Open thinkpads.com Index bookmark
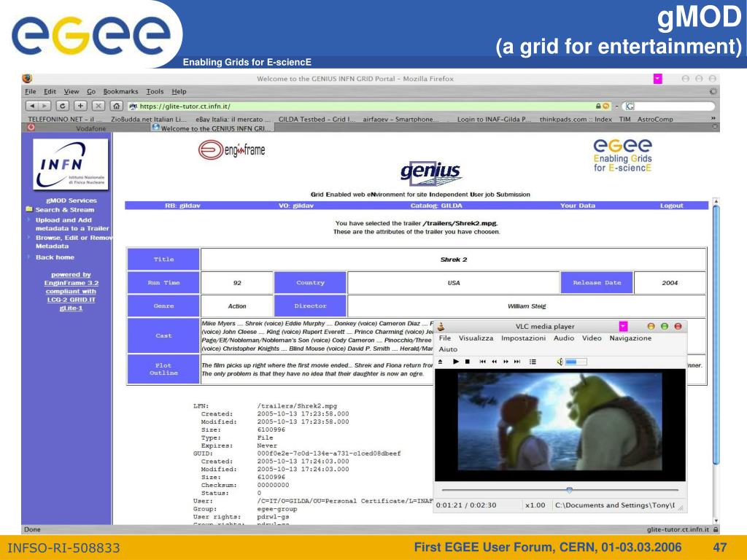Screen dimensions: 747x560 (576, 119)
